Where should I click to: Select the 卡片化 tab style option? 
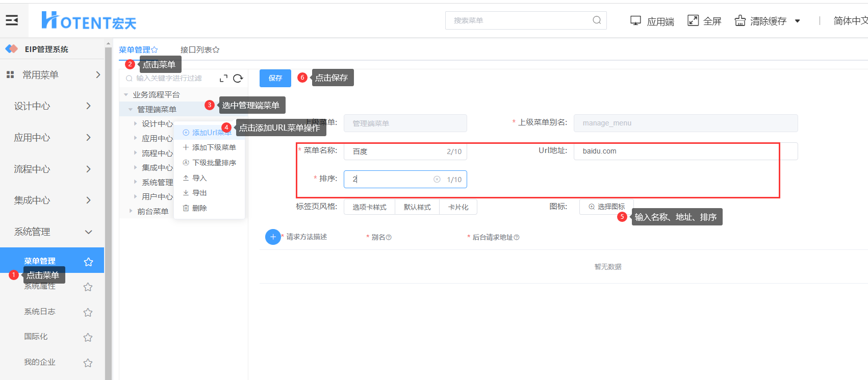pos(458,207)
